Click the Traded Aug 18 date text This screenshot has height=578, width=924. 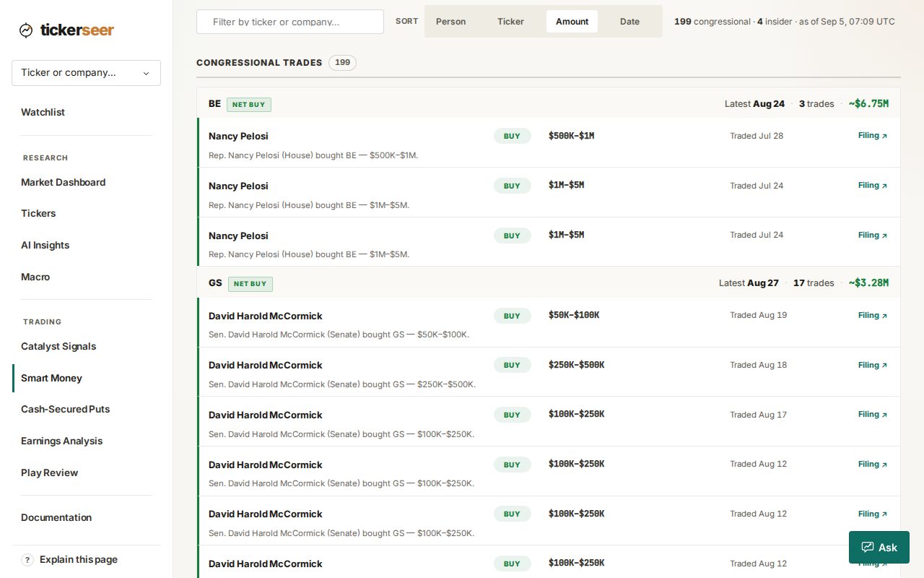click(758, 365)
